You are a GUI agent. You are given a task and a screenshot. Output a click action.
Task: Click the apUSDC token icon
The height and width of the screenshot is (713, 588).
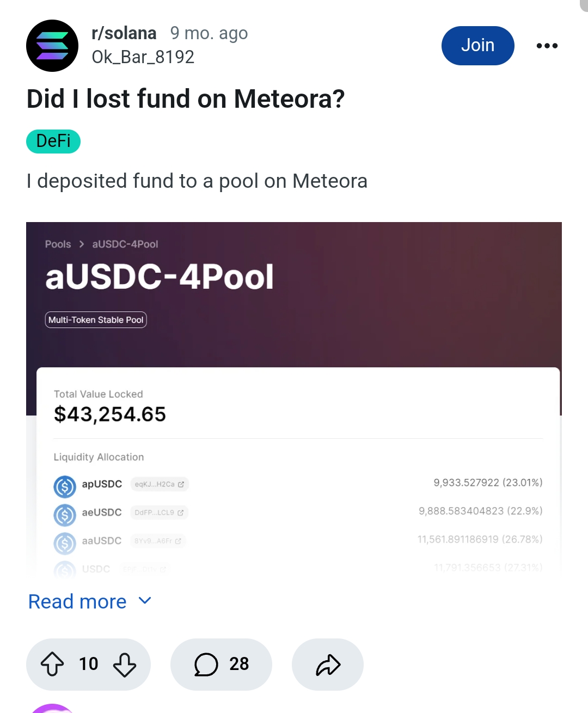tap(65, 487)
